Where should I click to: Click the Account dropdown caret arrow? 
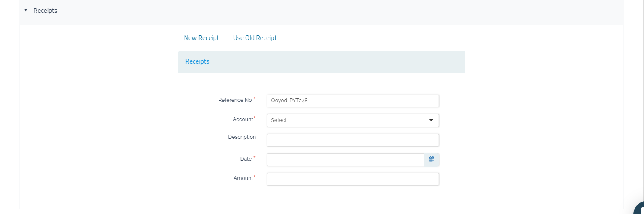coord(431,120)
